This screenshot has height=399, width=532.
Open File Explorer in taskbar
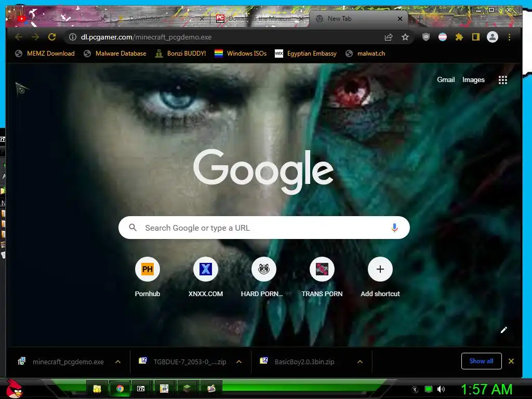click(x=97, y=389)
